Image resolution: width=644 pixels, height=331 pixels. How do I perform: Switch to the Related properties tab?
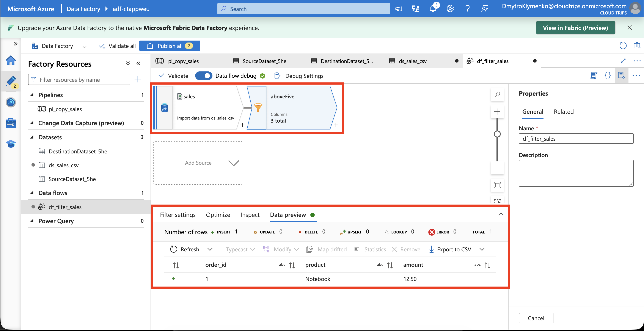point(564,112)
